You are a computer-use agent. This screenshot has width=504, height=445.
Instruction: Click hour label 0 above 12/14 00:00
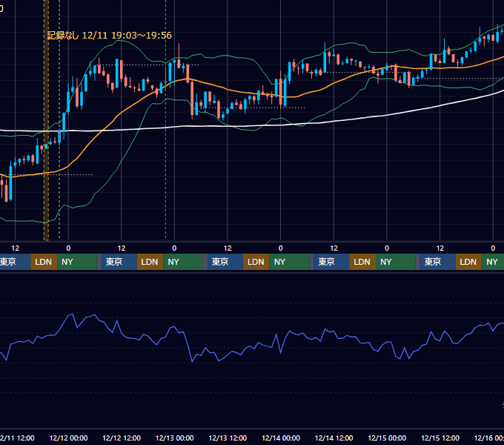[x=281, y=248]
